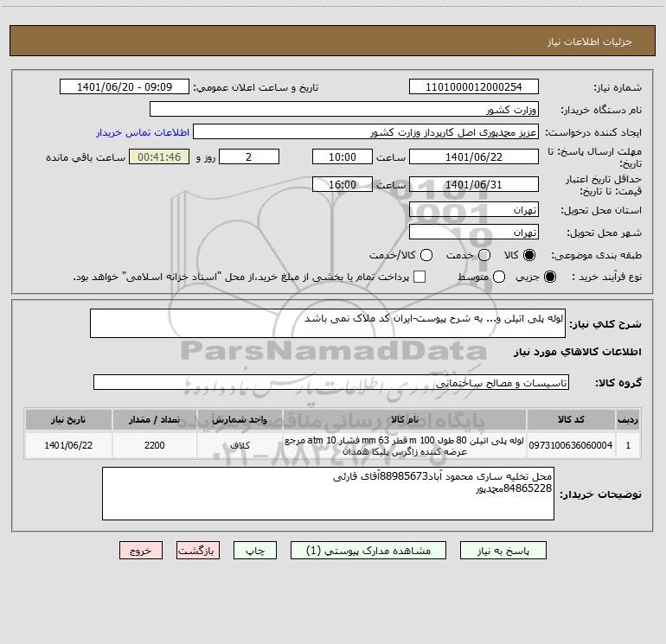Image resolution: width=666 pixels, height=644 pixels.
Task: Click the چاپ print button
Action: click(255, 551)
